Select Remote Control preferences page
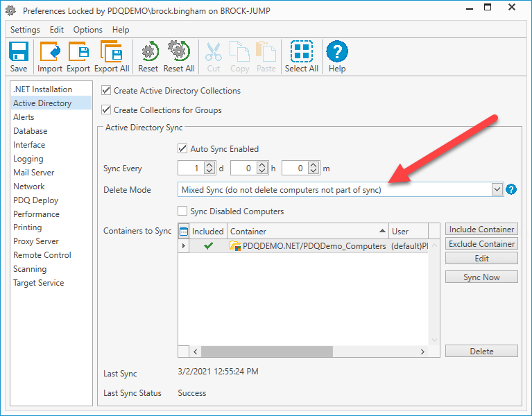532x416 pixels. [51, 255]
